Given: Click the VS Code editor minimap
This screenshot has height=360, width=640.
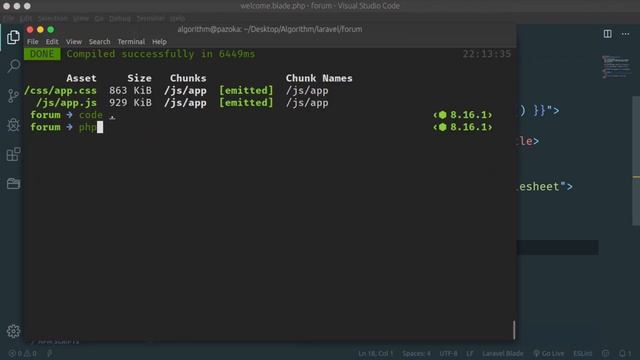Looking at the screenshot, I should pyautogui.click(x=616, y=67).
